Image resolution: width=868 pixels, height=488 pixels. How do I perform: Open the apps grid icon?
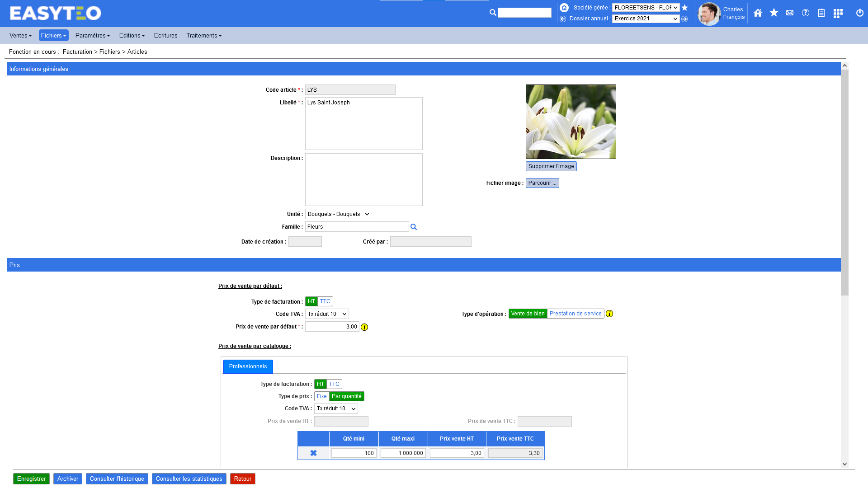[x=838, y=13]
